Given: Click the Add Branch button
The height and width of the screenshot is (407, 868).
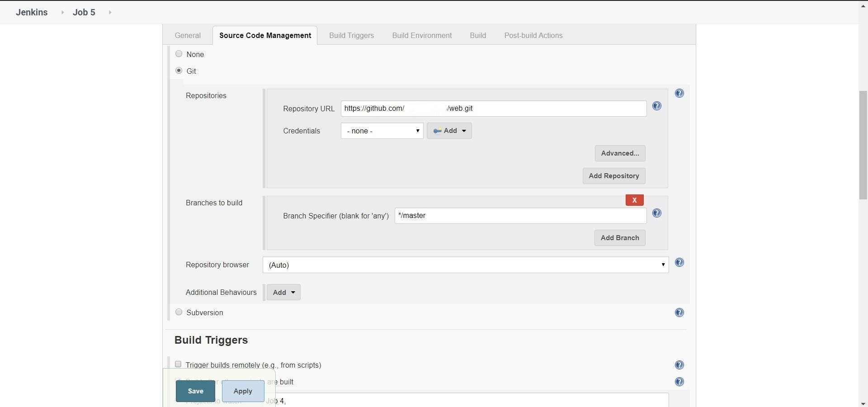Looking at the screenshot, I should [x=620, y=238].
